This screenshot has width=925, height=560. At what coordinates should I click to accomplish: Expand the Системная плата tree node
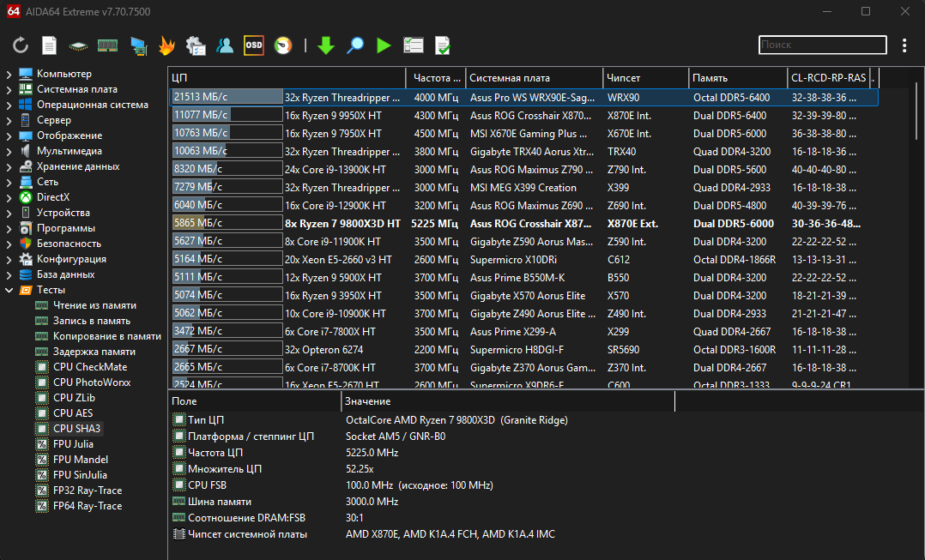9,89
